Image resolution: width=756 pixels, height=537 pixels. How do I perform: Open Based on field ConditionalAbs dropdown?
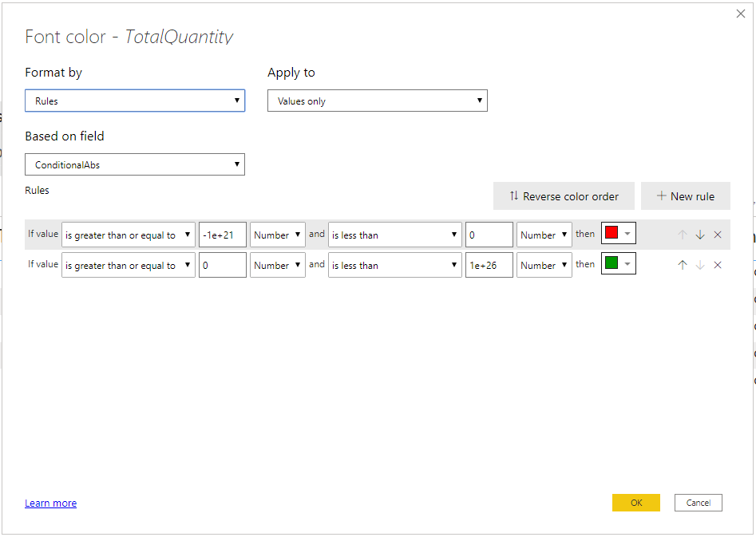(134, 164)
